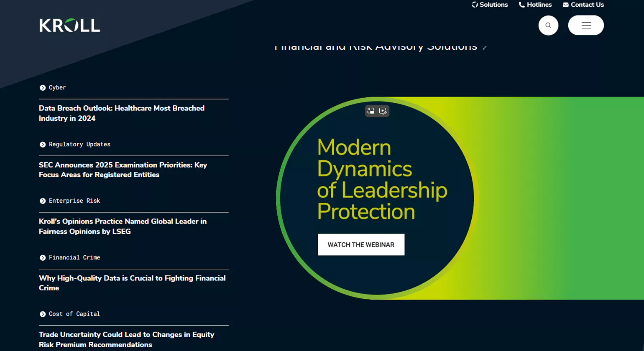644x351 pixels.
Task: Click the arrow icon beside Enterprise Risk
Action: click(x=43, y=201)
